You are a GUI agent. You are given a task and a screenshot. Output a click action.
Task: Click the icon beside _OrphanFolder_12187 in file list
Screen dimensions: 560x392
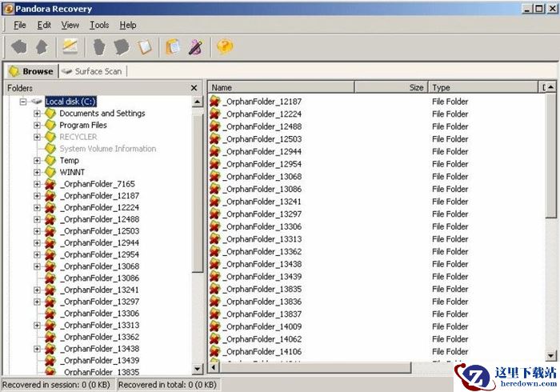pyautogui.click(x=214, y=102)
